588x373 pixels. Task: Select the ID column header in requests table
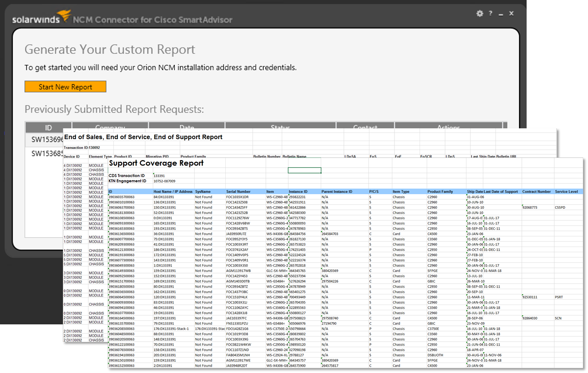coord(48,127)
